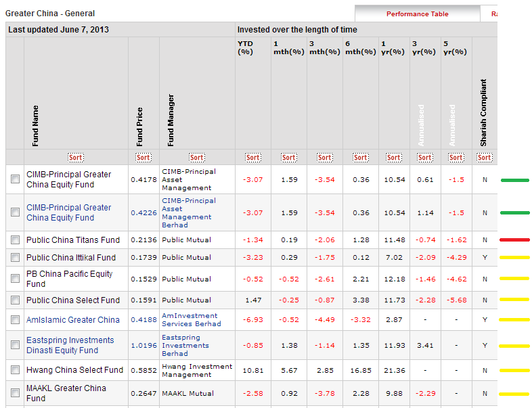Click the YTD value 10.81

pos(252,370)
